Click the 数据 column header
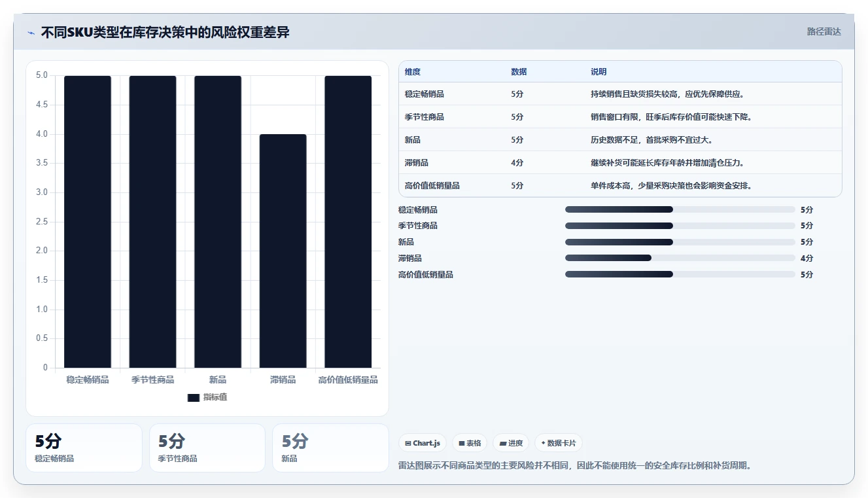This screenshot has width=868, height=498. coord(519,72)
